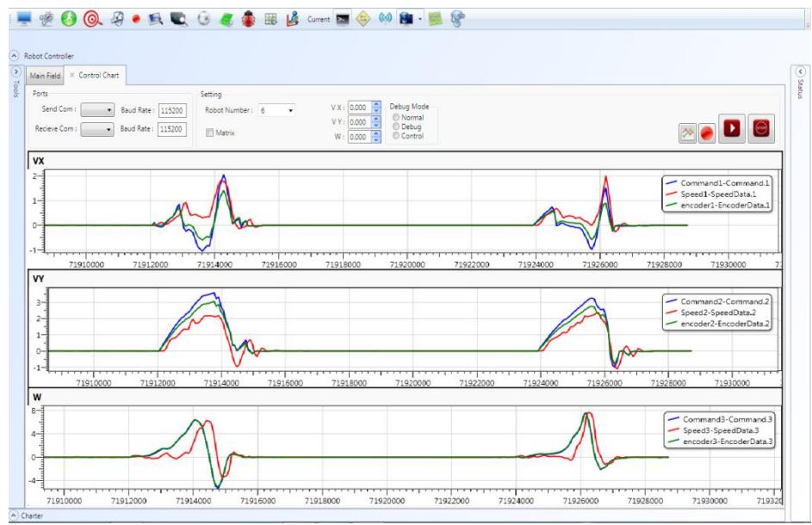Open the Send Com dropdown
The image size is (812, 525).
pyautogui.click(x=97, y=110)
